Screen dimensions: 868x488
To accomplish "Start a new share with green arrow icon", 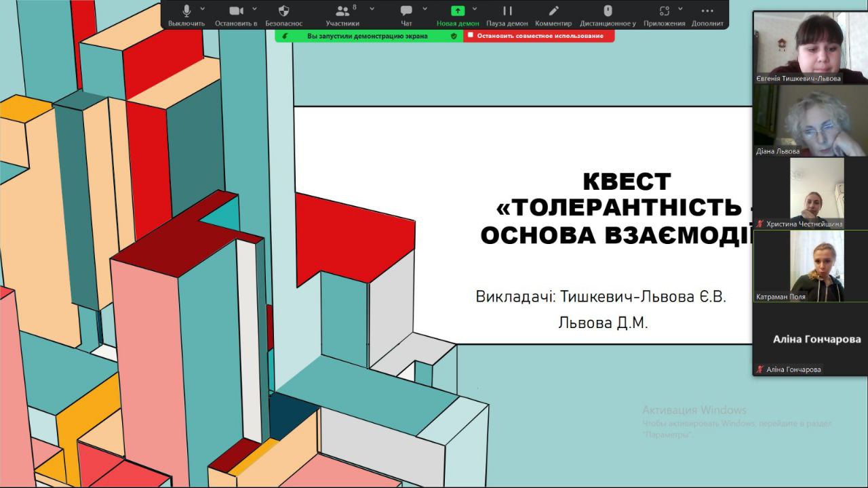I will click(x=458, y=12).
